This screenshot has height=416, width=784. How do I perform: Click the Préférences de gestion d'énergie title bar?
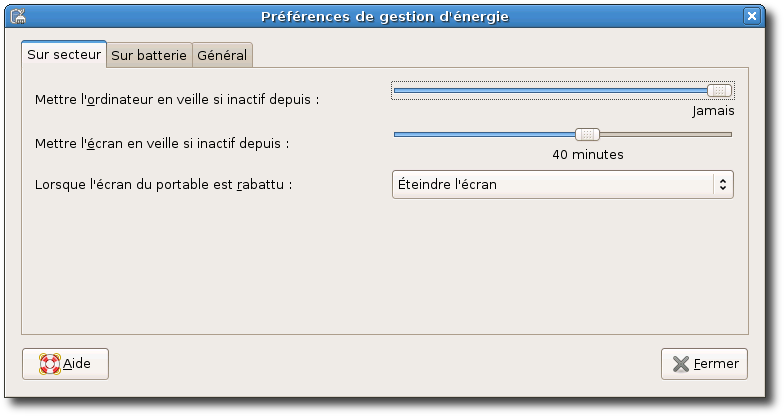coord(384,16)
